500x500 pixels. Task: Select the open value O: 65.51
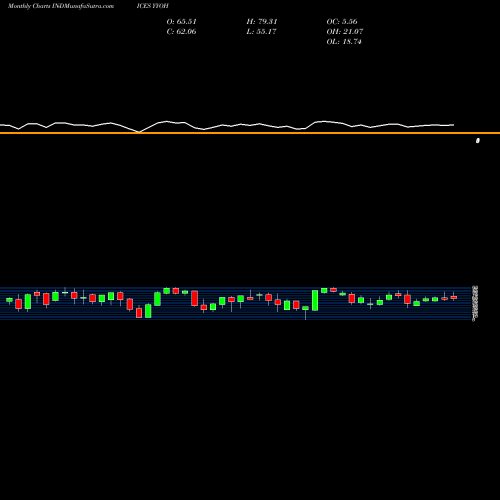(x=181, y=21)
